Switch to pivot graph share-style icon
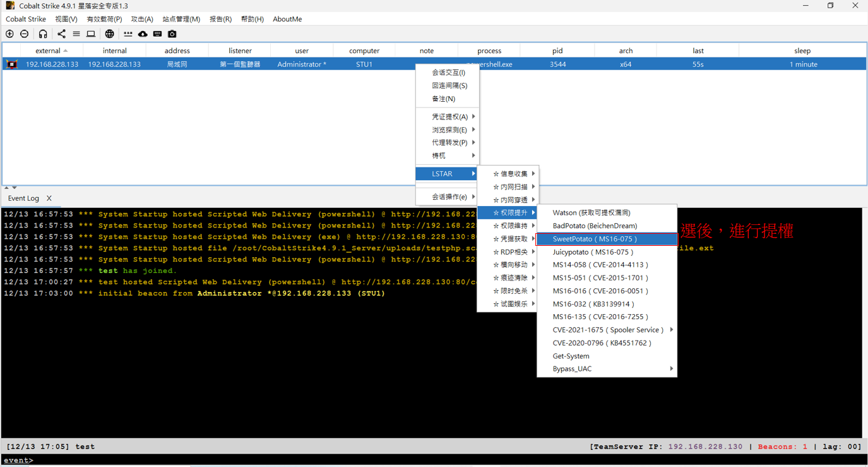868x467 pixels. [x=61, y=34]
